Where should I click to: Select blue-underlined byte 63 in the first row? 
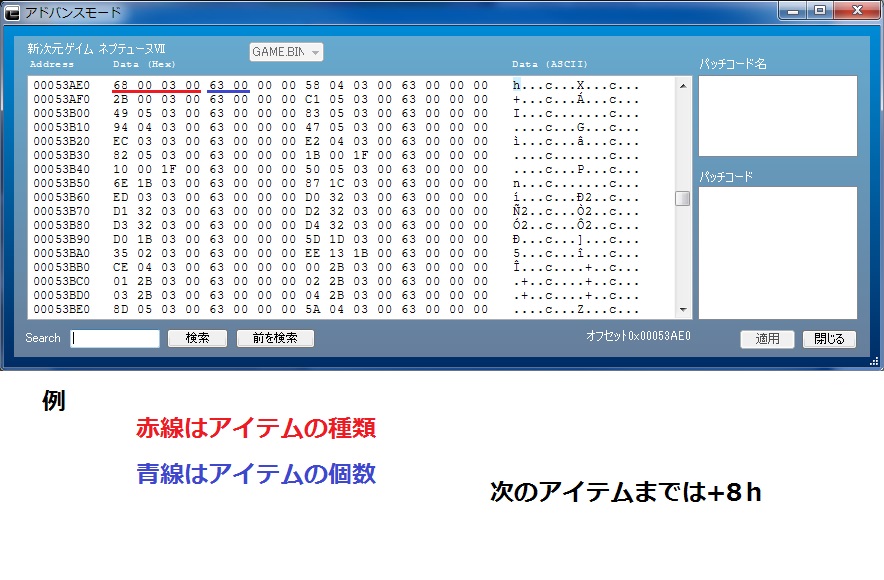(x=215, y=85)
